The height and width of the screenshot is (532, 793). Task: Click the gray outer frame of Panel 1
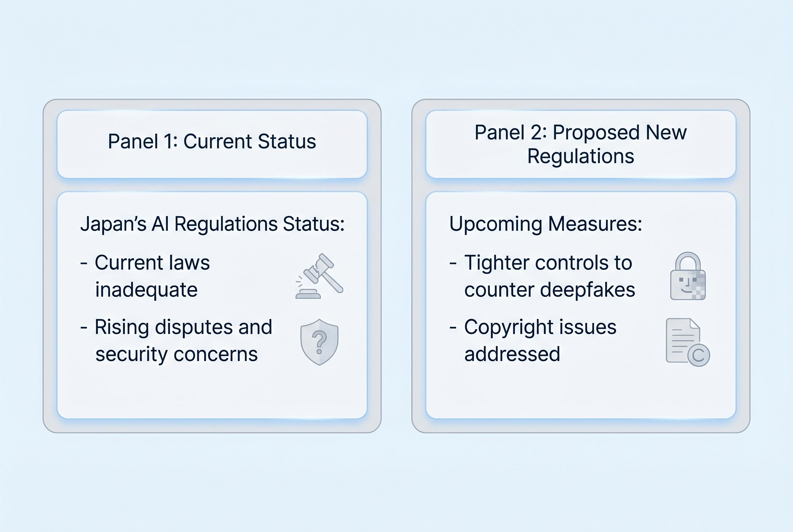tap(50, 265)
